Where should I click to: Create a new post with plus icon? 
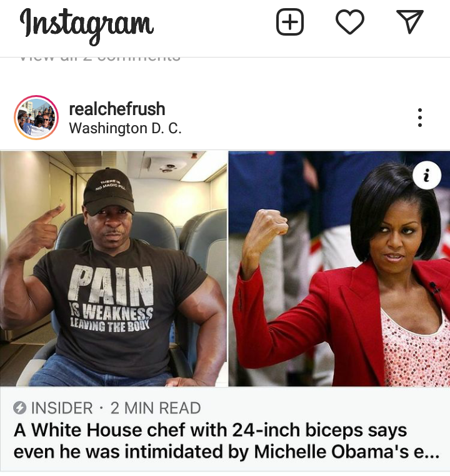coord(289,22)
